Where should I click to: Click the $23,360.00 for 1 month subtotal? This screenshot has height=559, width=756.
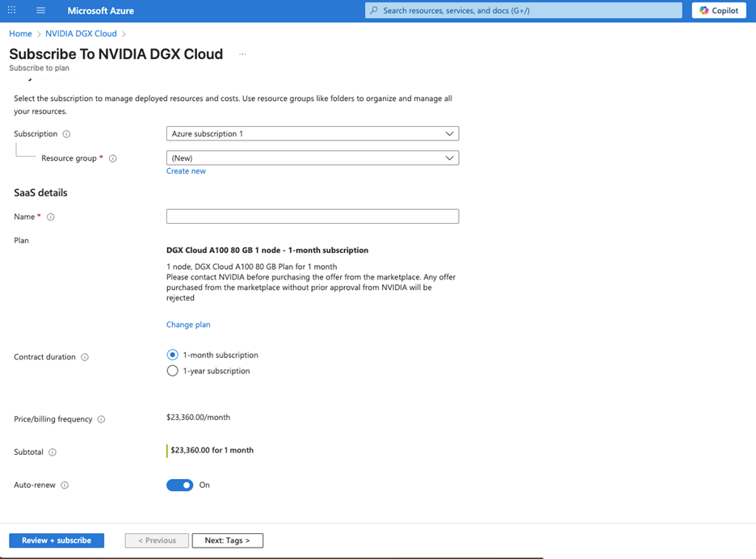pyautogui.click(x=212, y=450)
